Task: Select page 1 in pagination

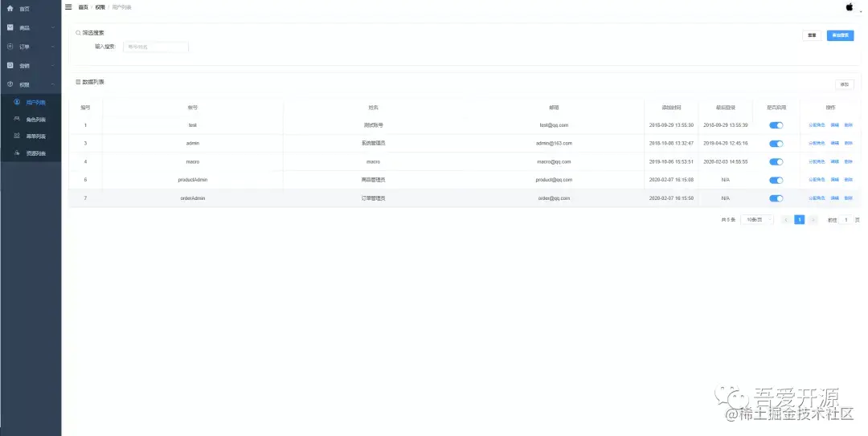Action: (800, 220)
